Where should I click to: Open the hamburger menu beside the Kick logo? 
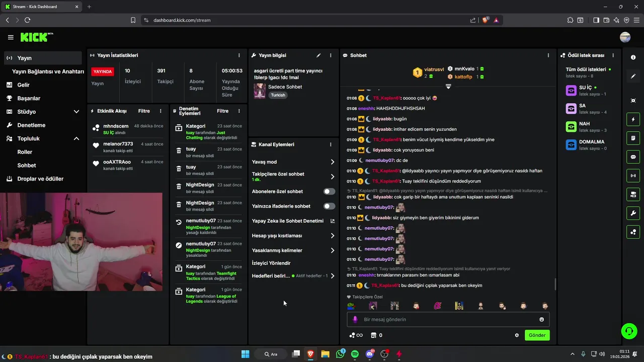[11, 37]
